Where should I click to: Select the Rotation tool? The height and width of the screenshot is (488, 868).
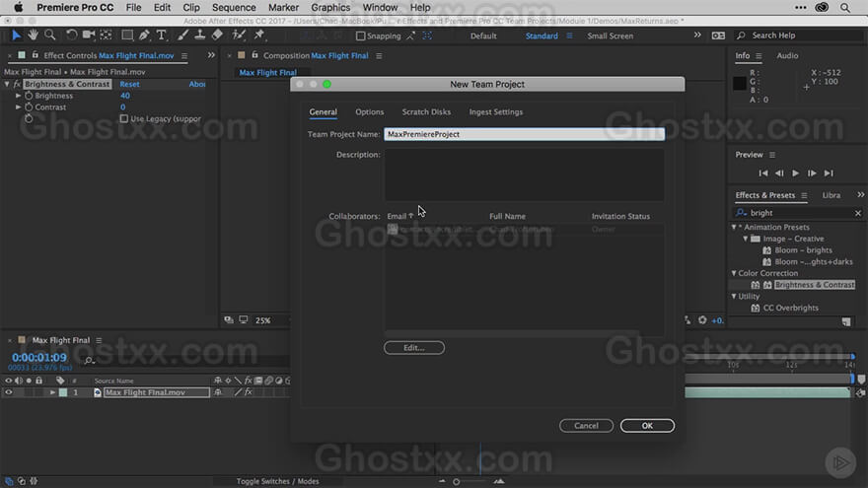coord(71,35)
